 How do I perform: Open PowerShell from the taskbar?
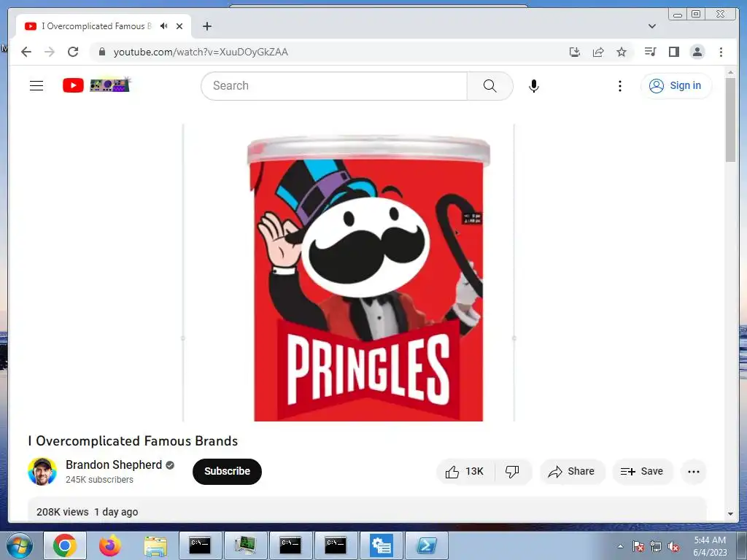[427, 545]
